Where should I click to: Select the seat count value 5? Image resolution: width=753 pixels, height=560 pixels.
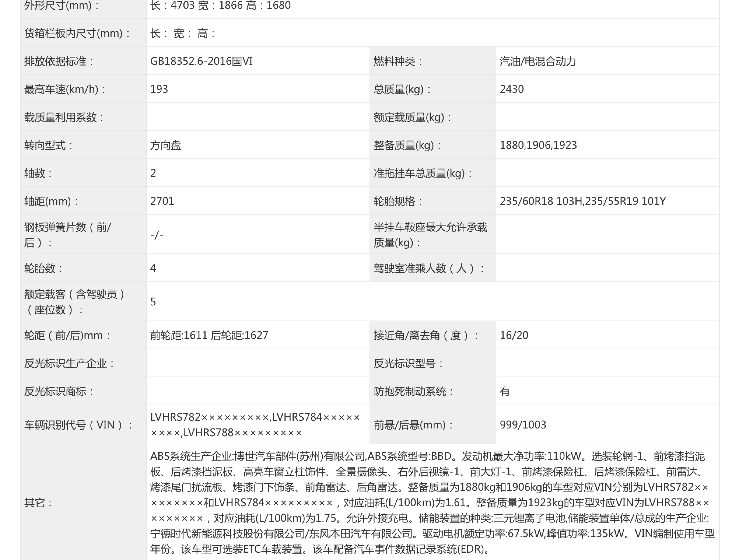(153, 302)
